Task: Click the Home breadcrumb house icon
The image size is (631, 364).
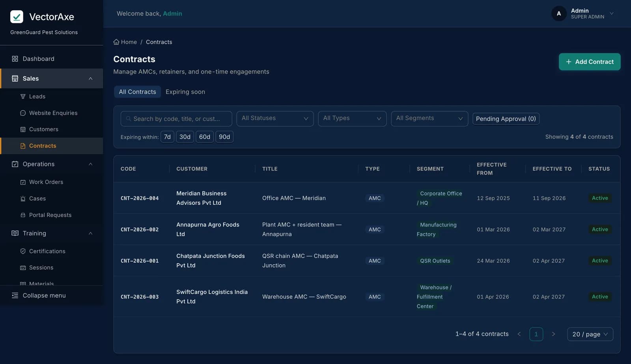Action: (x=116, y=42)
